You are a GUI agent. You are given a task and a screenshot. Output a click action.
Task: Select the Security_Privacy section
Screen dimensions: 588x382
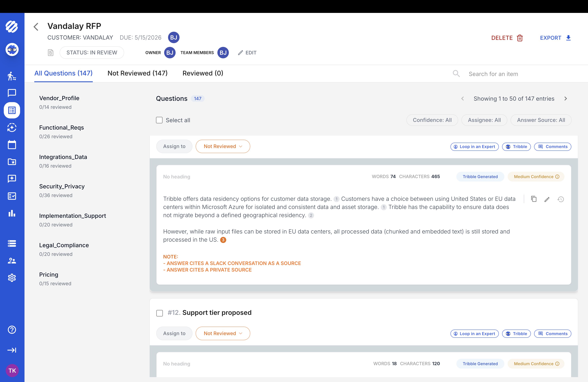click(x=62, y=191)
